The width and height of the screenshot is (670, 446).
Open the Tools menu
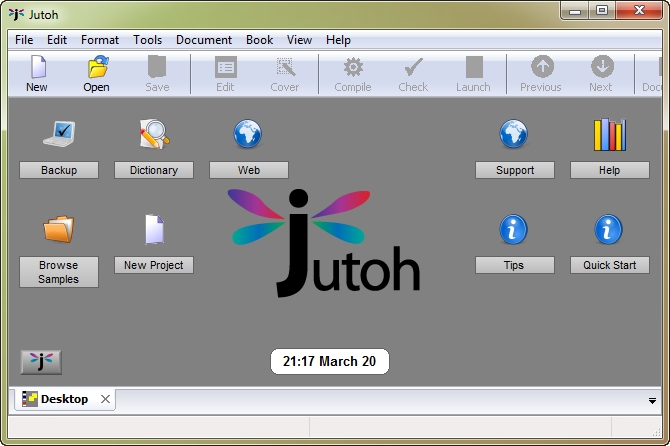tap(147, 40)
